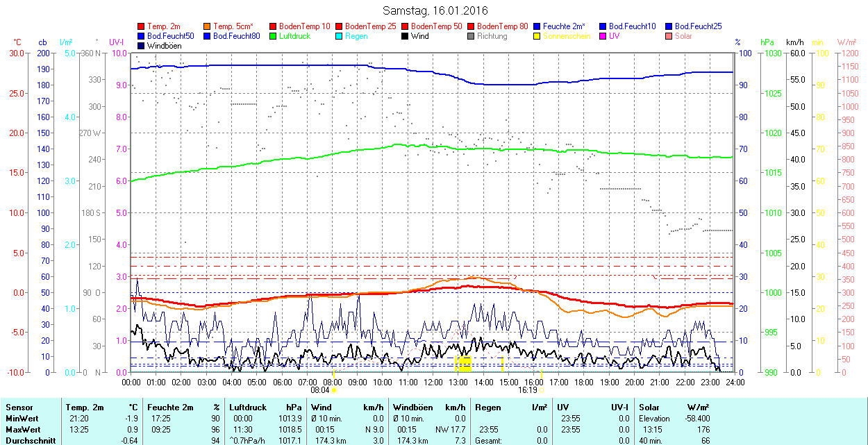Click the Windböen column header in the table
The image size is (868, 445).
(x=412, y=408)
